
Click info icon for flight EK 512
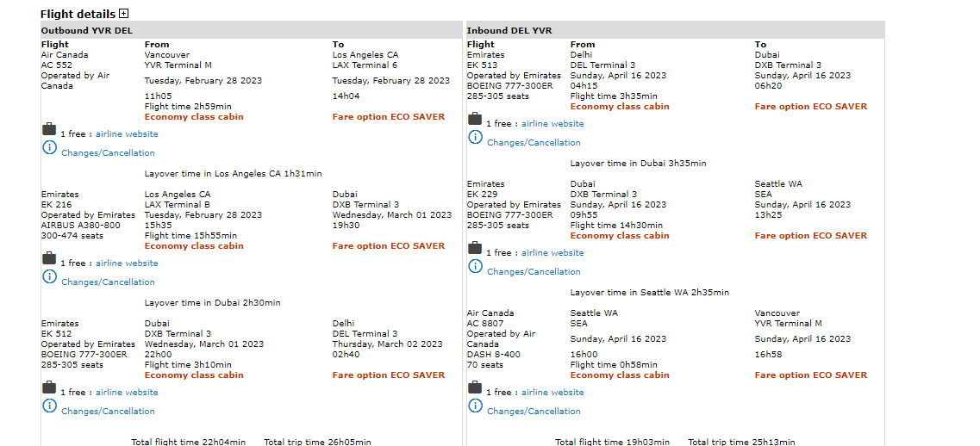[x=49, y=406]
